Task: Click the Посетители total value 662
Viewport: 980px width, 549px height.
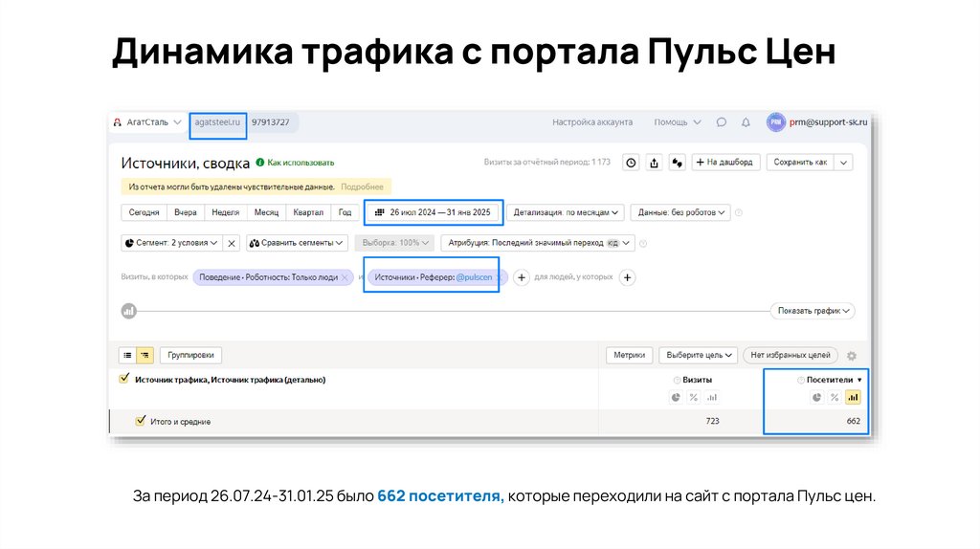Action: pyautogui.click(x=853, y=421)
